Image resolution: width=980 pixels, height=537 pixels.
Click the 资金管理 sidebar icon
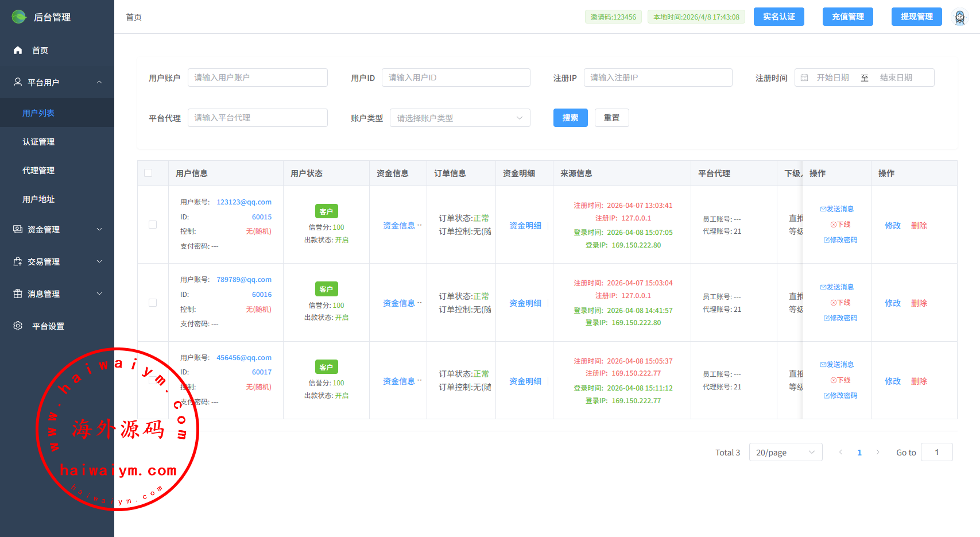pos(18,229)
